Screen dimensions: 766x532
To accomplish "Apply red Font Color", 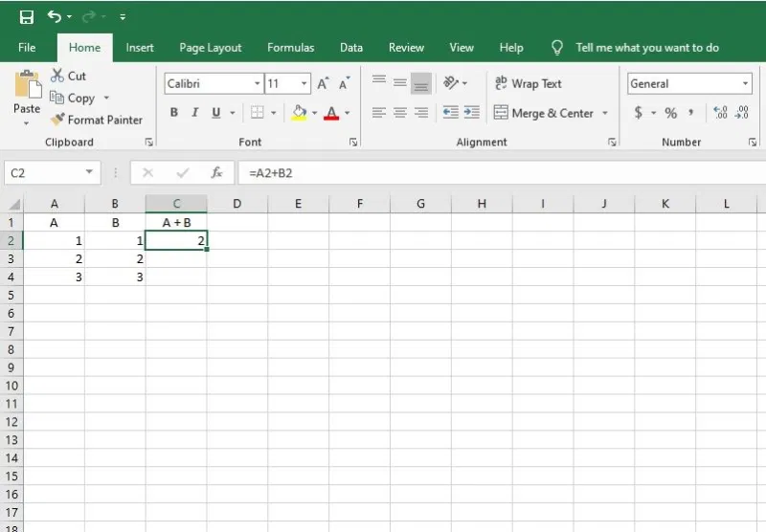I will coord(331,113).
